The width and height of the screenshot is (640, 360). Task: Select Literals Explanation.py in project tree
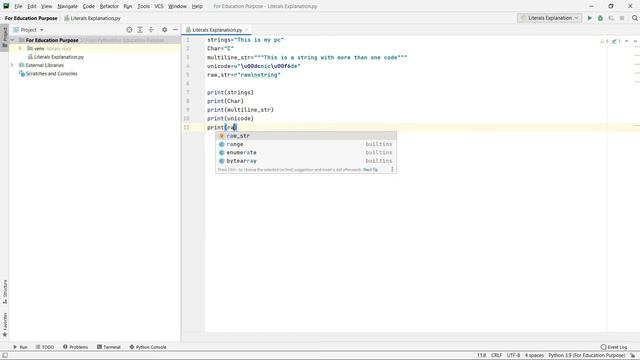coord(59,57)
